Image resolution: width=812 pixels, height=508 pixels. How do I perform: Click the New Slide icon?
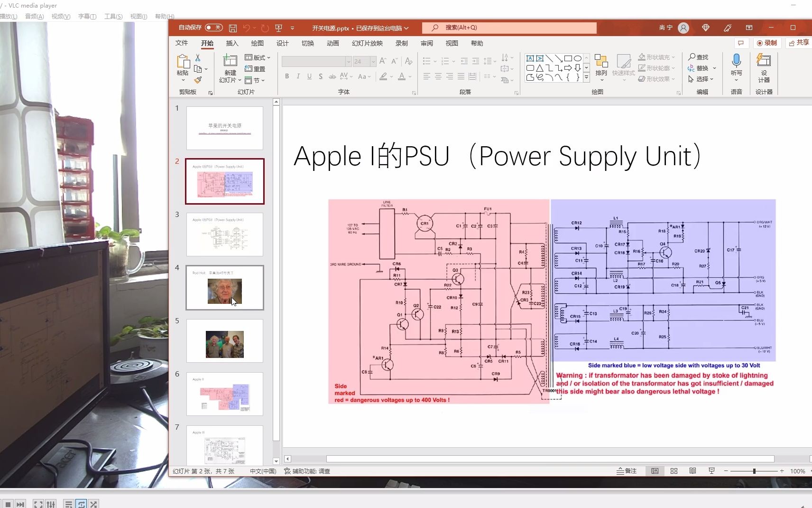coord(230,61)
